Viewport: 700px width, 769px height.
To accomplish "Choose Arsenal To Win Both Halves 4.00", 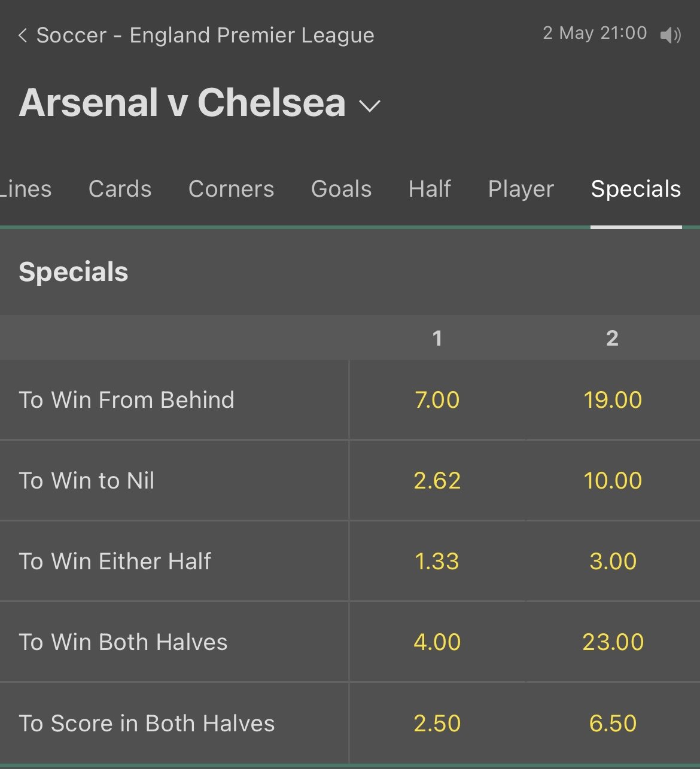I will click(437, 642).
